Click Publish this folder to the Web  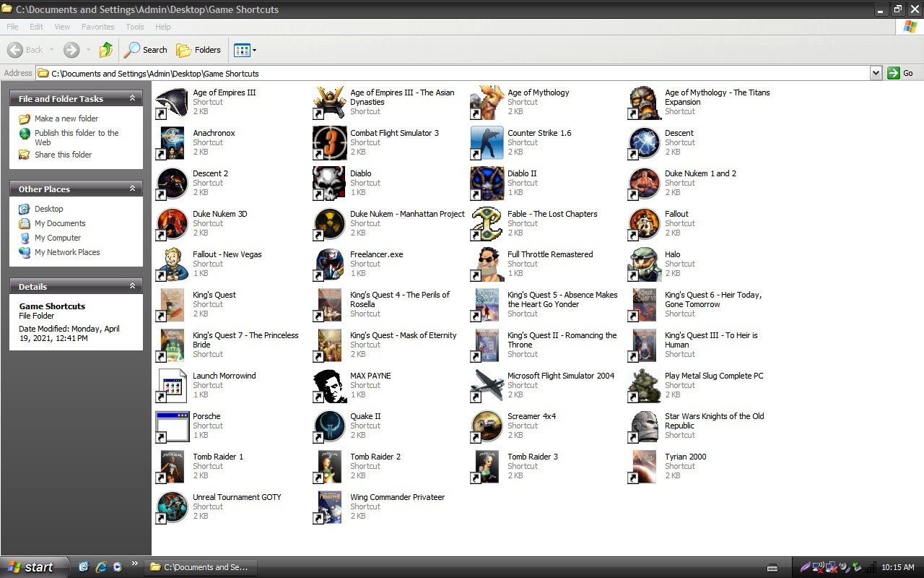pos(77,137)
